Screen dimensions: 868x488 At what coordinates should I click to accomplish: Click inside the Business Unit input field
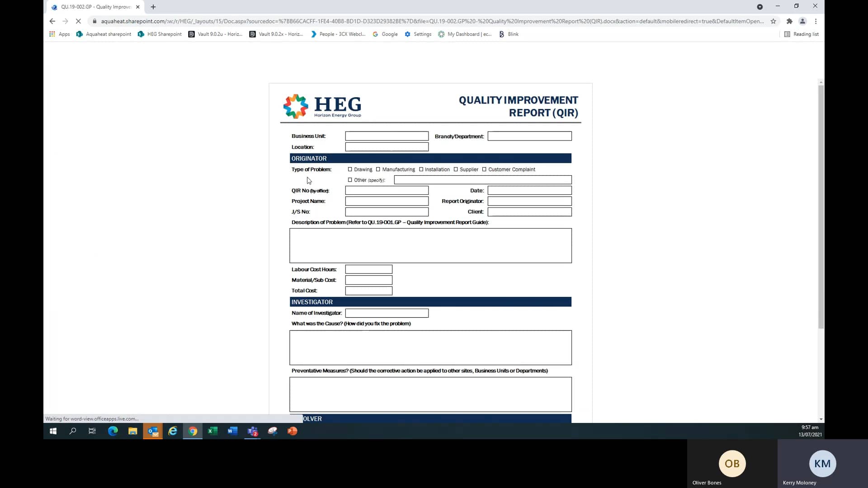point(387,136)
